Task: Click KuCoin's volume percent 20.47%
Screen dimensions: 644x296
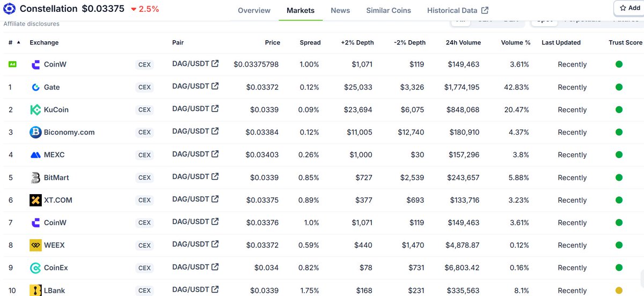Action: coord(515,109)
